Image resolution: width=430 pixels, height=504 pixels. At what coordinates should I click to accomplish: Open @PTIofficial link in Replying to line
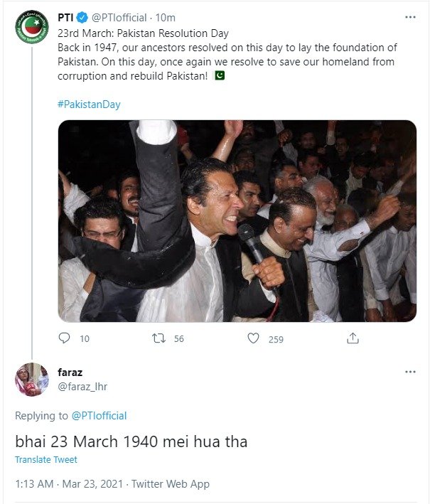click(98, 415)
